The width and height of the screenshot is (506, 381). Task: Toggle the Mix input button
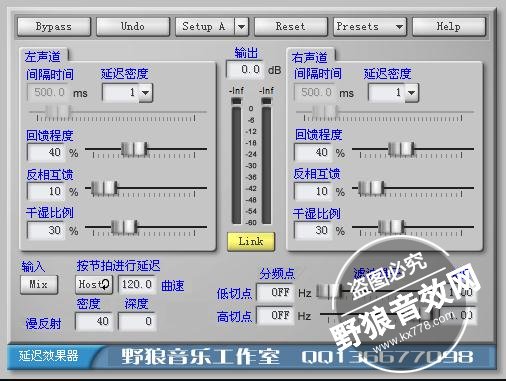[x=39, y=284]
